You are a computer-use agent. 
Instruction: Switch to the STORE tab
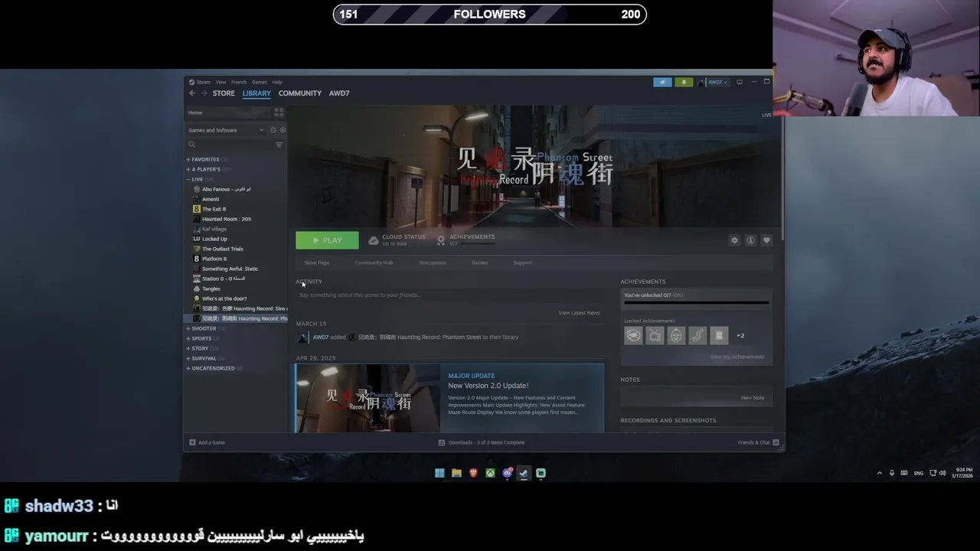(224, 93)
